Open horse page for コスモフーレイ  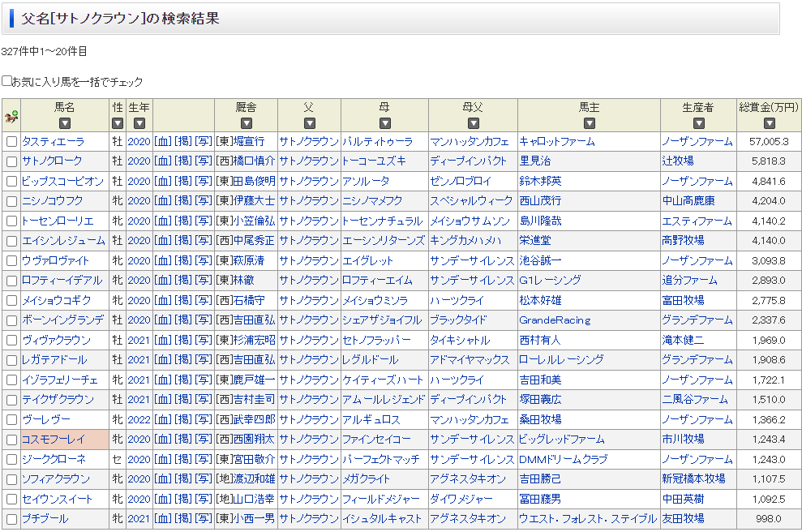[x=54, y=440]
